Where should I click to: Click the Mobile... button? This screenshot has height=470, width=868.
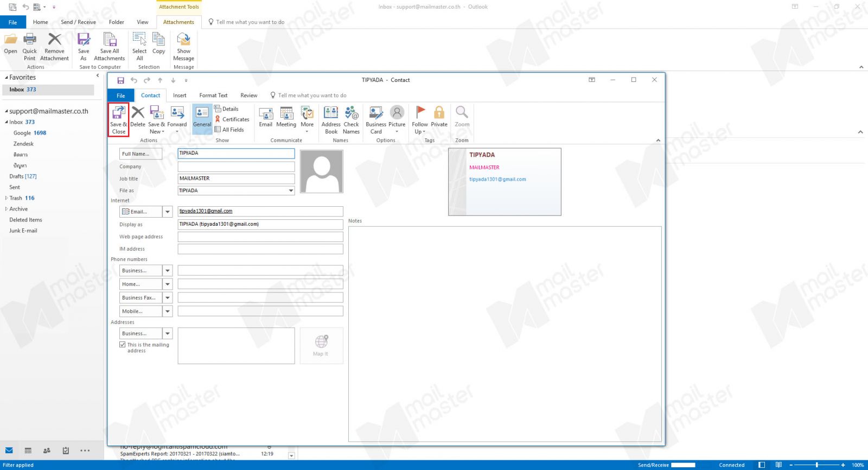click(141, 311)
